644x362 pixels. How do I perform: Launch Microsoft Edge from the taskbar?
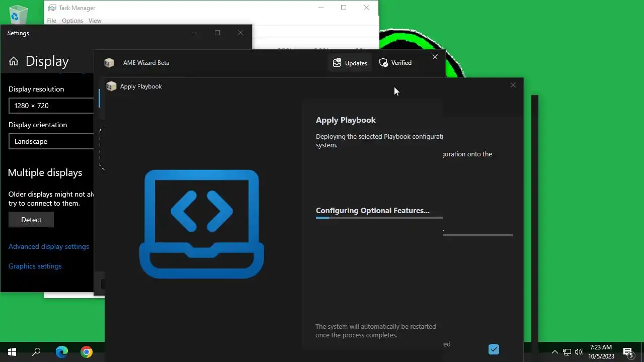pos(61,352)
